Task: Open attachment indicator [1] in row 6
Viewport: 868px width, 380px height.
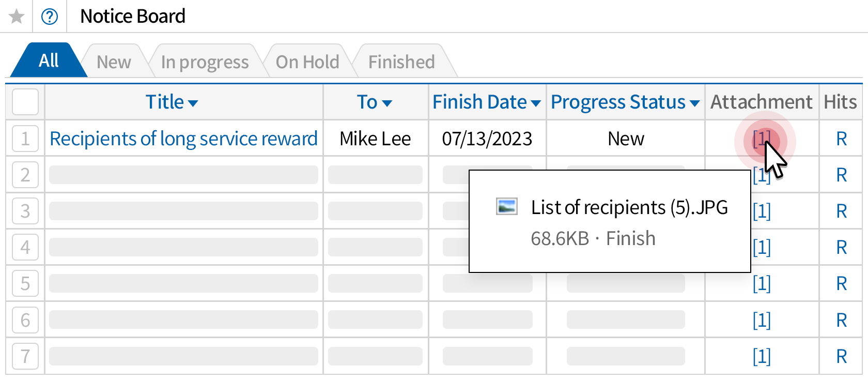Action: pos(762,320)
